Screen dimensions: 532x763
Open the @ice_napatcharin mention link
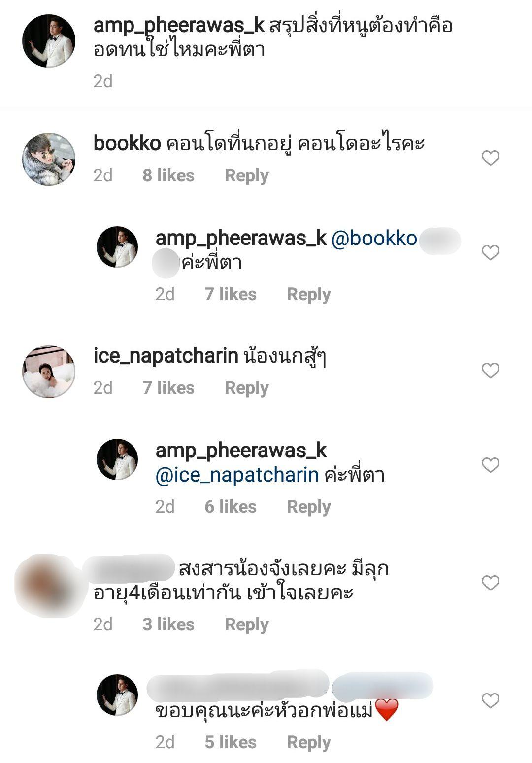[237, 475]
